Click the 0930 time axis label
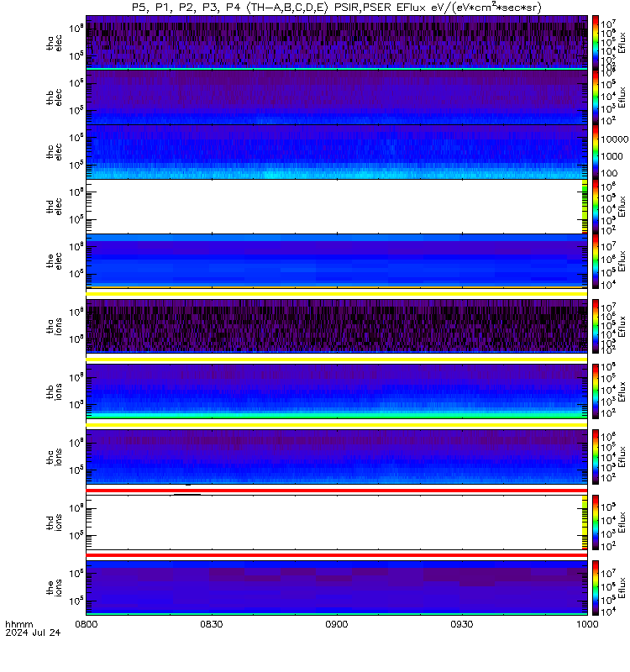 pos(461,624)
